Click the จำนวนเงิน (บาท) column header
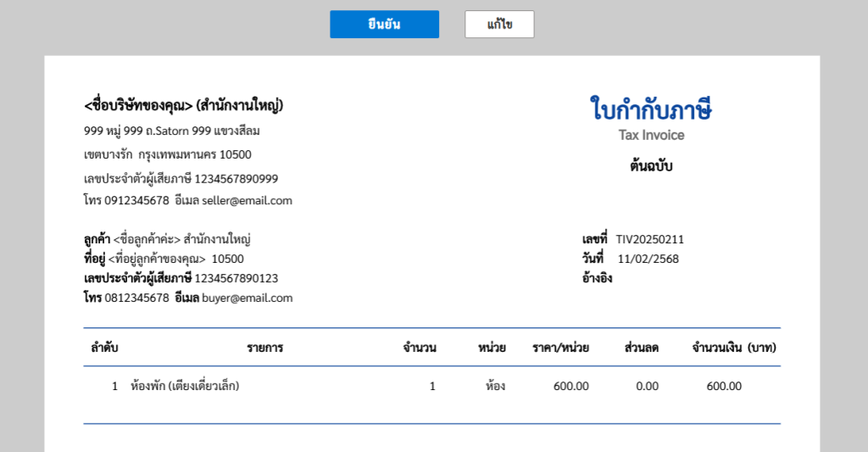This screenshot has width=868, height=452. (734, 348)
